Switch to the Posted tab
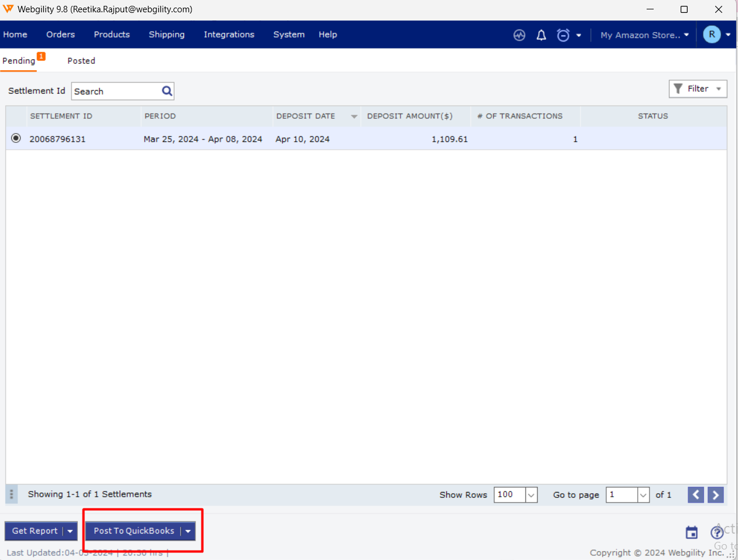 [81, 61]
